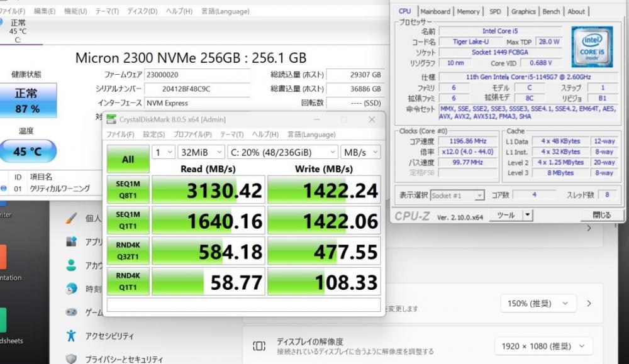The height and width of the screenshot is (364, 629).
Task: Switch to the CPU-Z About tab
Action: [x=576, y=11]
